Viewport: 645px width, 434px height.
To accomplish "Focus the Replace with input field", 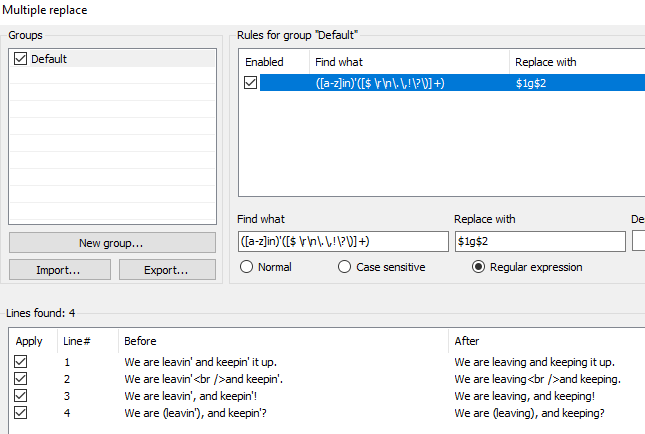I will coord(539,242).
